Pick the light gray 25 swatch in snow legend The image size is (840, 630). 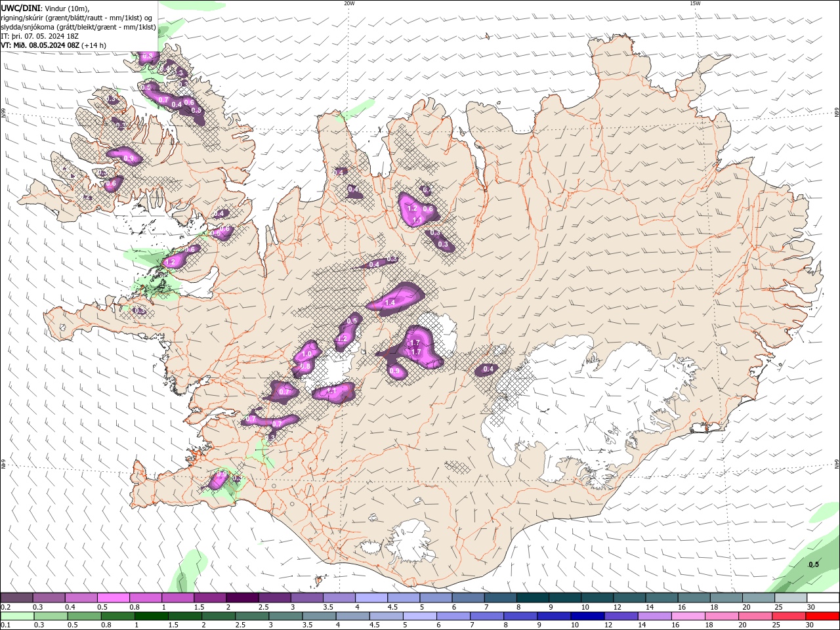tap(790, 598)
